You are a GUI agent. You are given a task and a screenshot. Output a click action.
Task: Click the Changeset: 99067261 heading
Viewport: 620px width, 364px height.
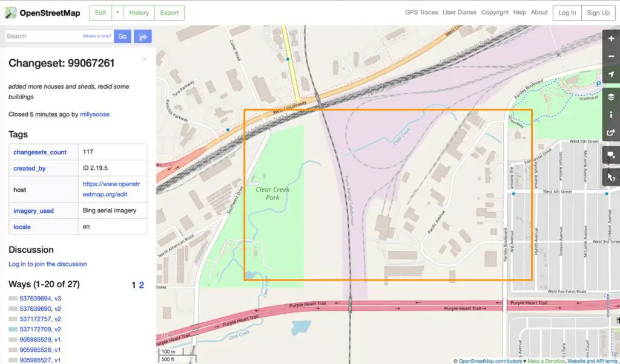pos(62,63)
